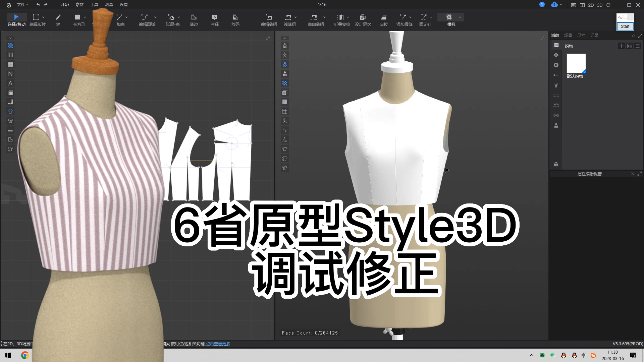This screenshot has width=644, height=362.
Task: Switch to 2D only view
Action: (591, 5)
